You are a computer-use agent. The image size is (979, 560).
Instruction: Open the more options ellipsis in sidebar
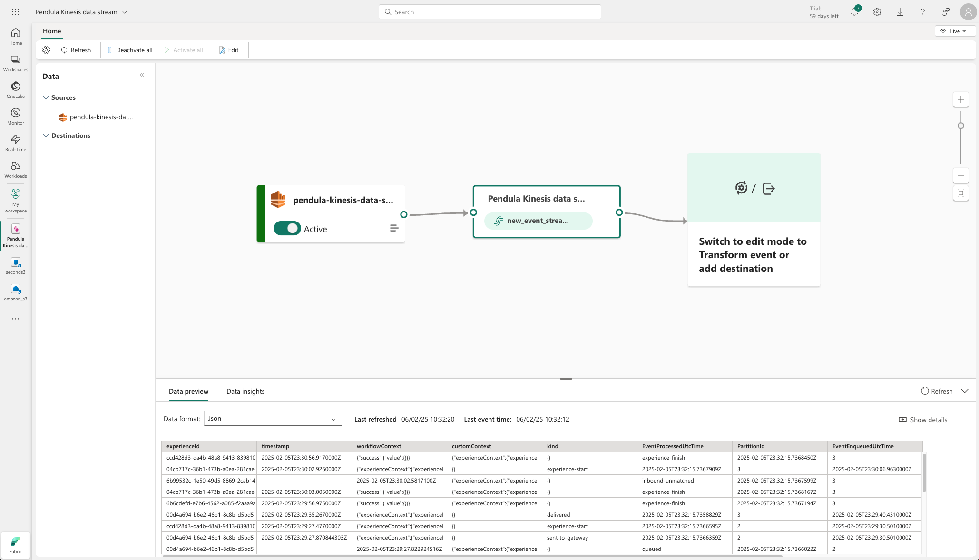pyautogui.click(x=16, y=319)
